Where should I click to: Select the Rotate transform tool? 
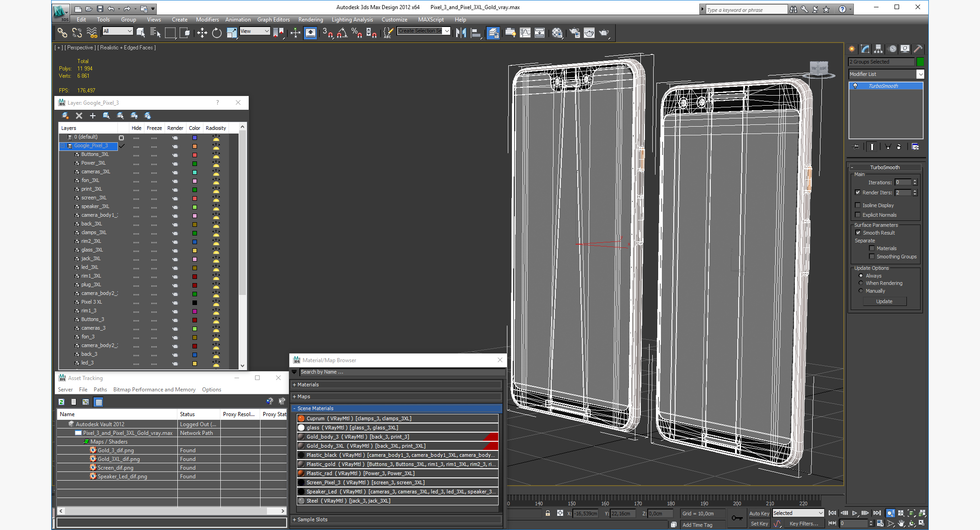point(217,33)
